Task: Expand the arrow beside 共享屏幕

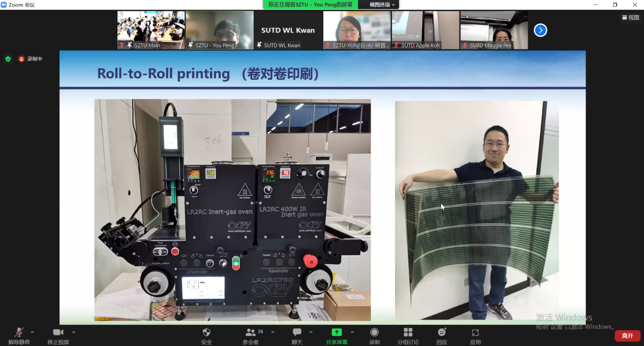Action: [x=352, y=332]
